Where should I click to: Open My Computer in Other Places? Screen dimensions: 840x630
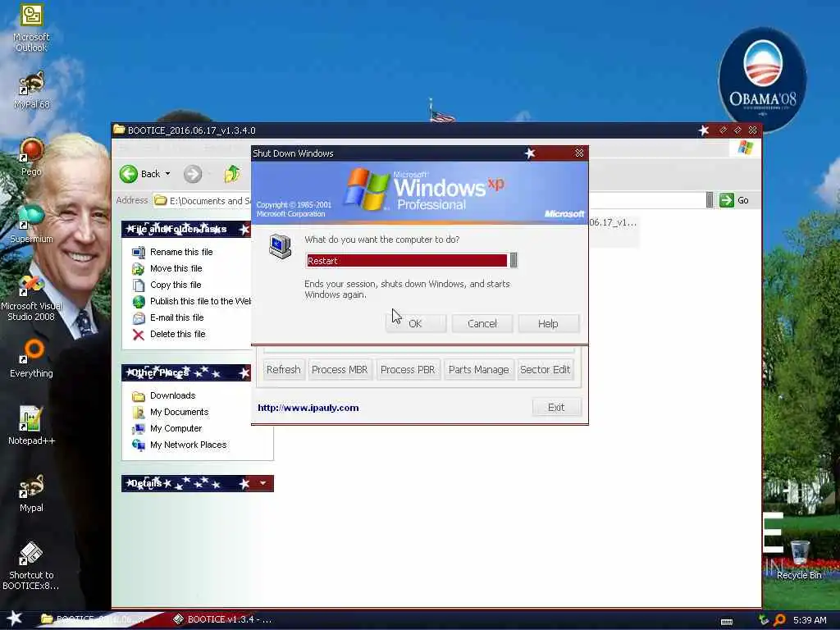(x=176, y=428)
